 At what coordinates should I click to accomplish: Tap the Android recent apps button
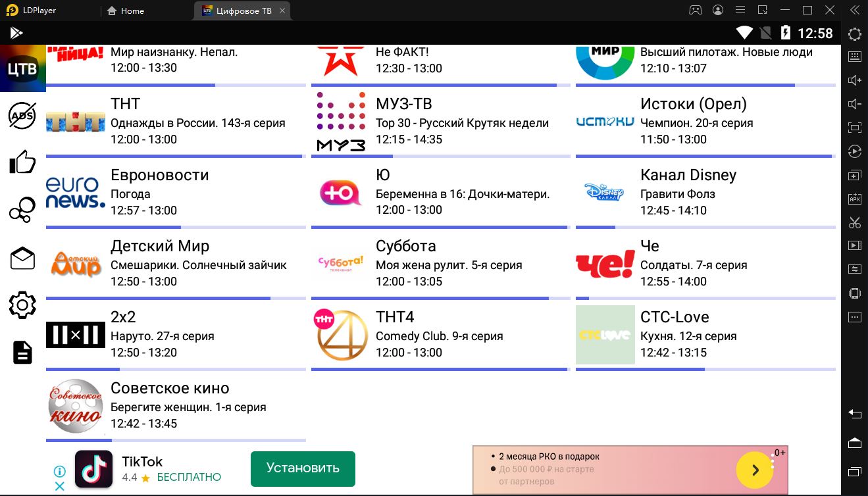(x=855, y=471)
